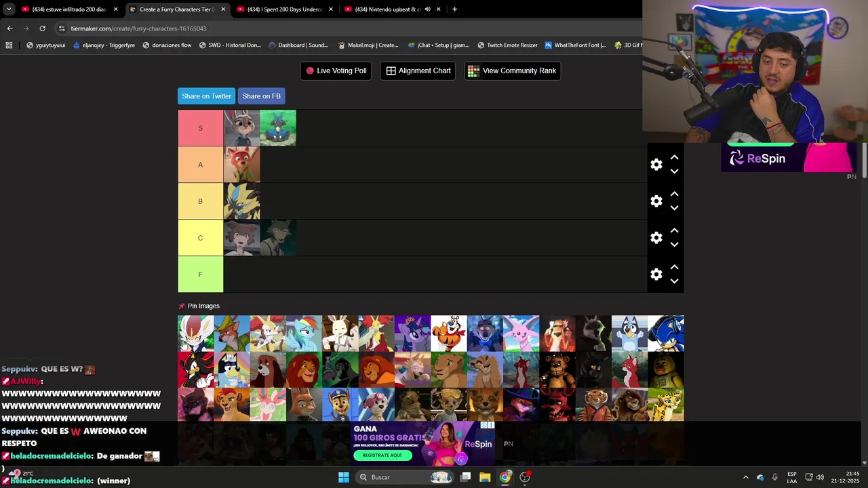Select pink Espeon image
Screen dimensions: 868x488
521,333
